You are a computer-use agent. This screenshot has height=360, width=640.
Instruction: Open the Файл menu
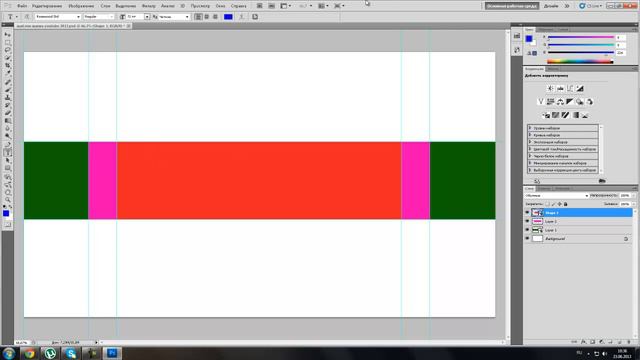[22, 6]
